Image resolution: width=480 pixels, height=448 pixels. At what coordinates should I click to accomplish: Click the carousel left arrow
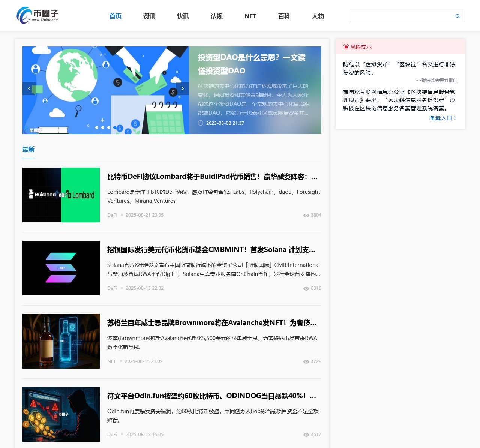point(29,88)
